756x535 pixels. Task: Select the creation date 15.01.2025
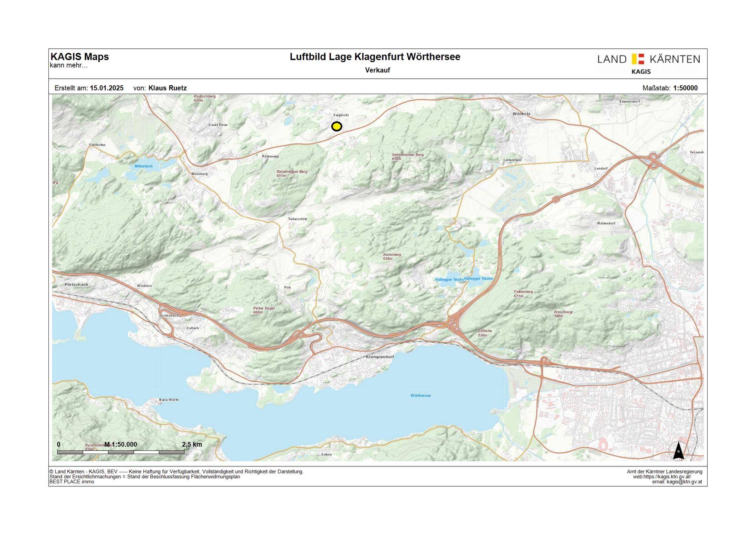click(x=107, y=88)
